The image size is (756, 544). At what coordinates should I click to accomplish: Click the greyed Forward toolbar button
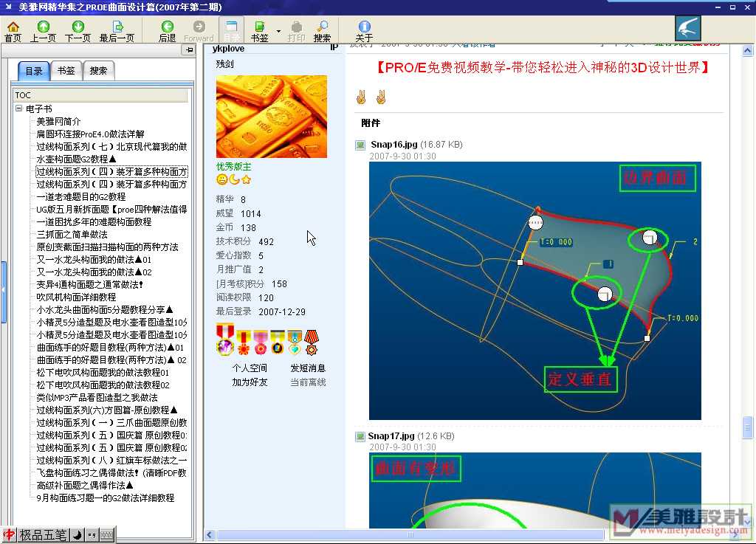click(x=199, y=31)
